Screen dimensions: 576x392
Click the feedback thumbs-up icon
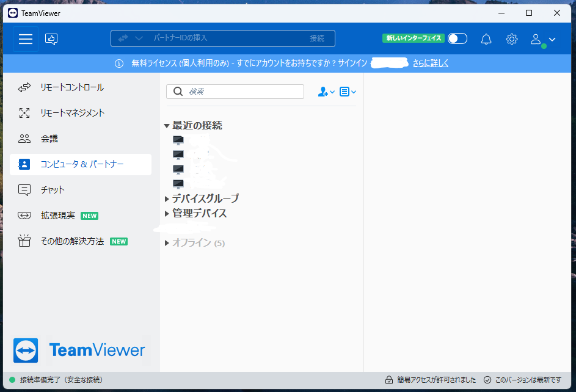(x=51, y=39)
